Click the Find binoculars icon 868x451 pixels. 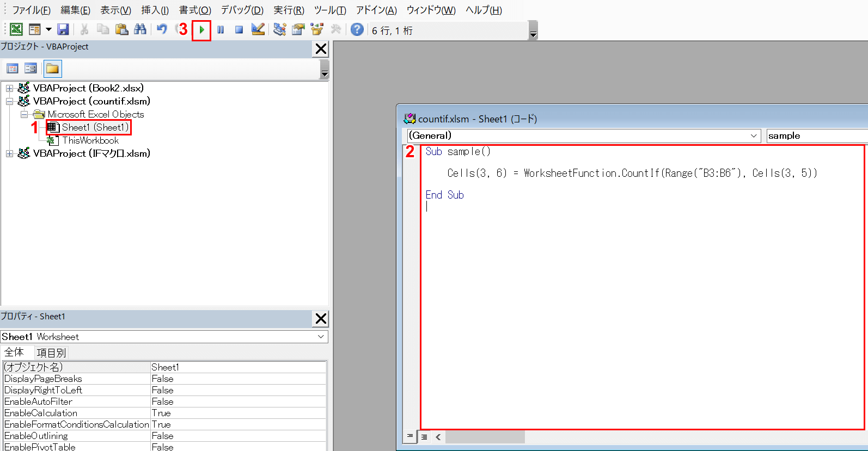pyautogui.click(x=140, y=30)
